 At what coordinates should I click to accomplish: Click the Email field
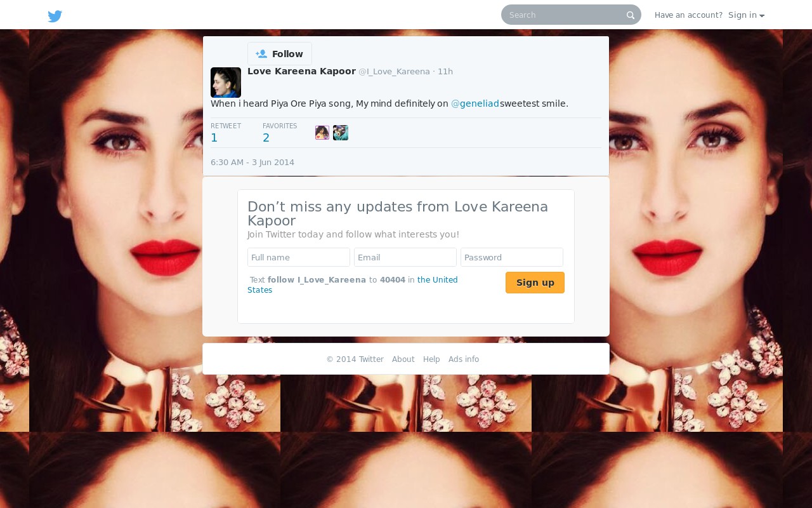[405, 257]
